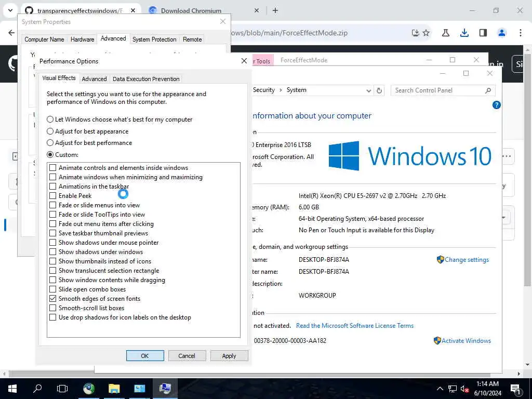The width and height of the screenshot is (532, 399).
Task: Enable Fade out menu items after clicking
Action: [52, 224]
